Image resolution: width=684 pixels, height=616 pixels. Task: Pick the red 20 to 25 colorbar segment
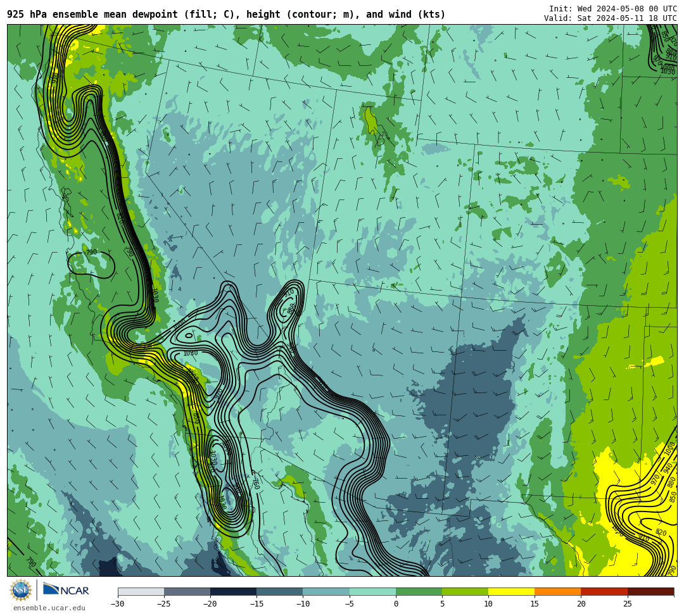tap(604, 591)
